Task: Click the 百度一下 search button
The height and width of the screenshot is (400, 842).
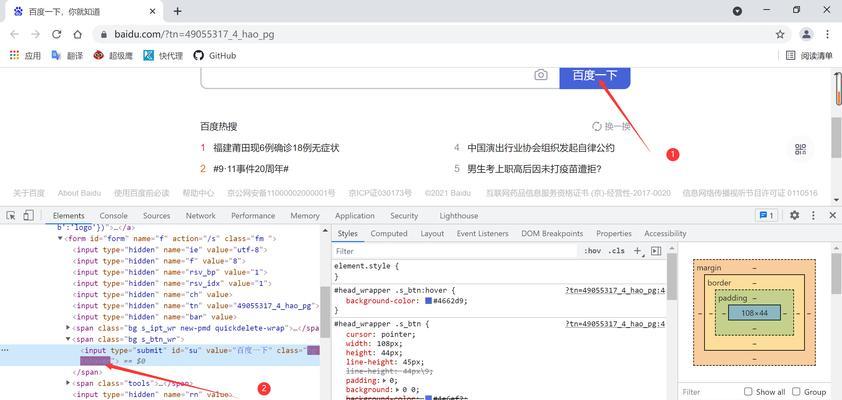Action: point(594,76)
